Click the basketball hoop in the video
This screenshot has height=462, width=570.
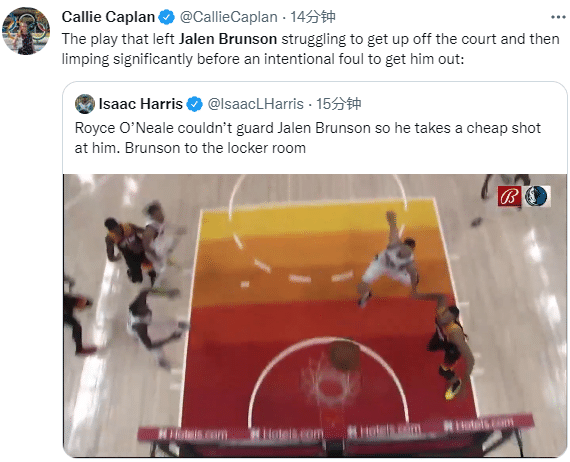(x=330, y=385)
